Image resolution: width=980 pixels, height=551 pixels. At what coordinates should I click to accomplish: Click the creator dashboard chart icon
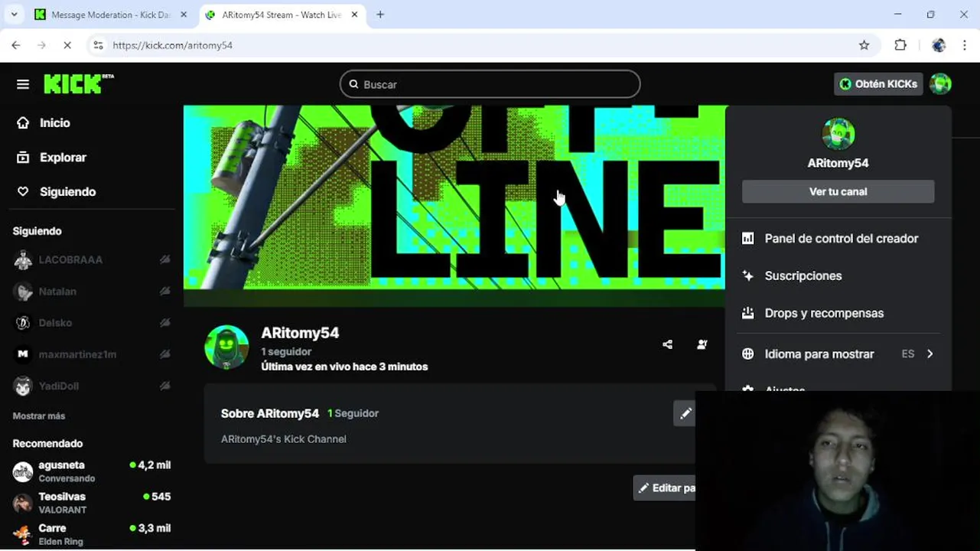748,239
